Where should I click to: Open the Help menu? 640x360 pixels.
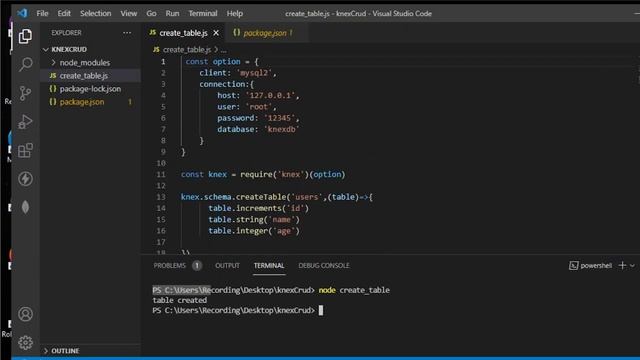(x=235, y=13)
